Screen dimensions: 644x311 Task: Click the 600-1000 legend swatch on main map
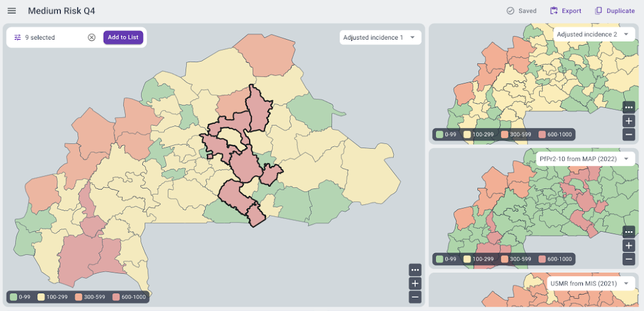(117, 297)
